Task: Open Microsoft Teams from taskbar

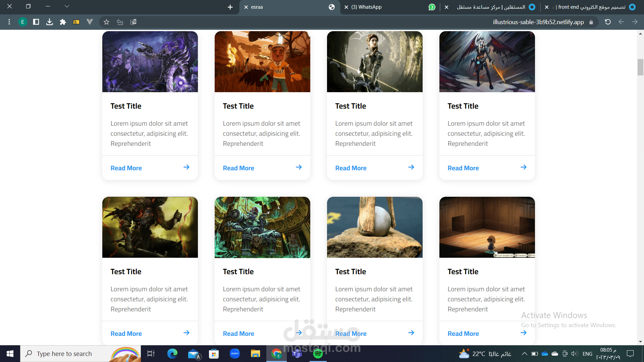Action: (x=297, y=354)
